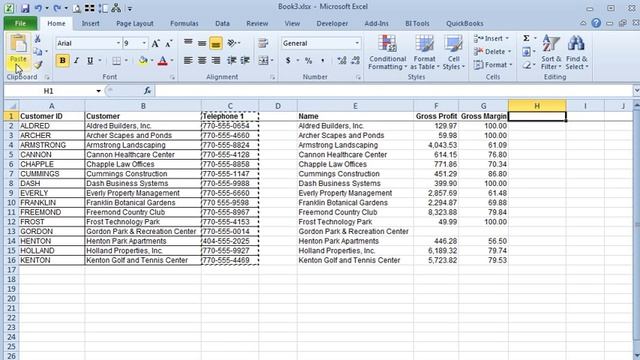Open the font size dropdown
This screenshot has width=640, height=360.
pos(144,43)
